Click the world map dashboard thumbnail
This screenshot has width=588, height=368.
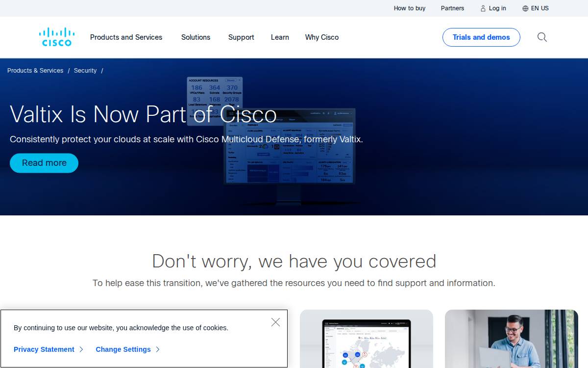coord(367,339)
